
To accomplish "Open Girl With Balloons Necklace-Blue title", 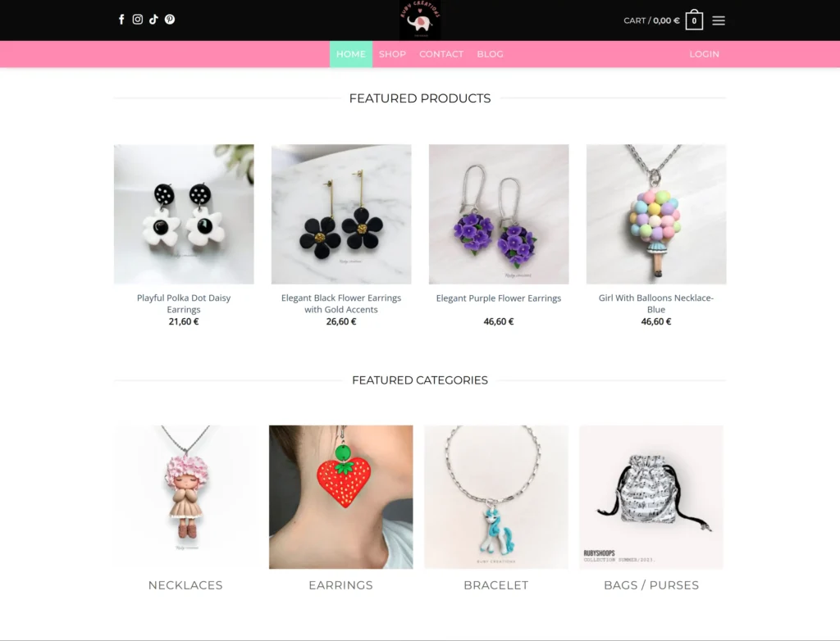I will [656, 303].
